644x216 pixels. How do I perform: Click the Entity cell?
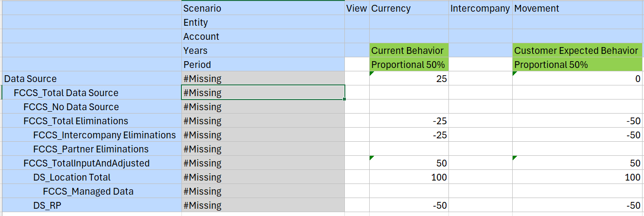click(263, 22)
